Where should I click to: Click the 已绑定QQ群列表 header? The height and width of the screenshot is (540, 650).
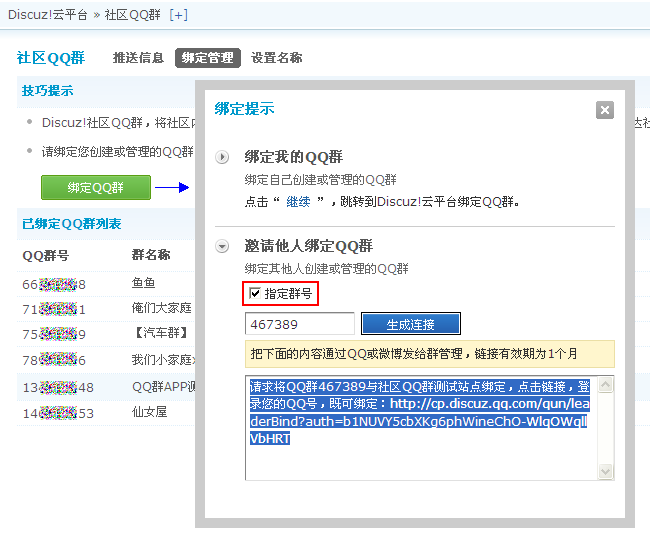(71, 224)
